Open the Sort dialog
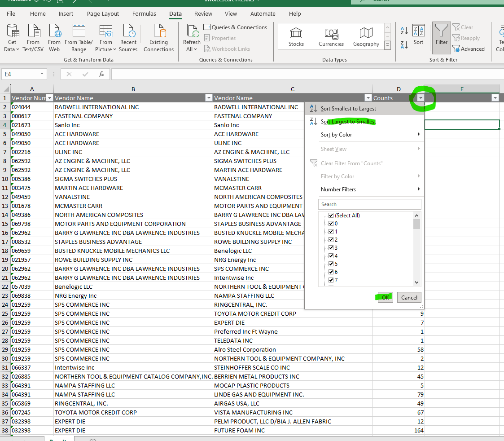The image size is (504, 441). (x=418, y=35)
